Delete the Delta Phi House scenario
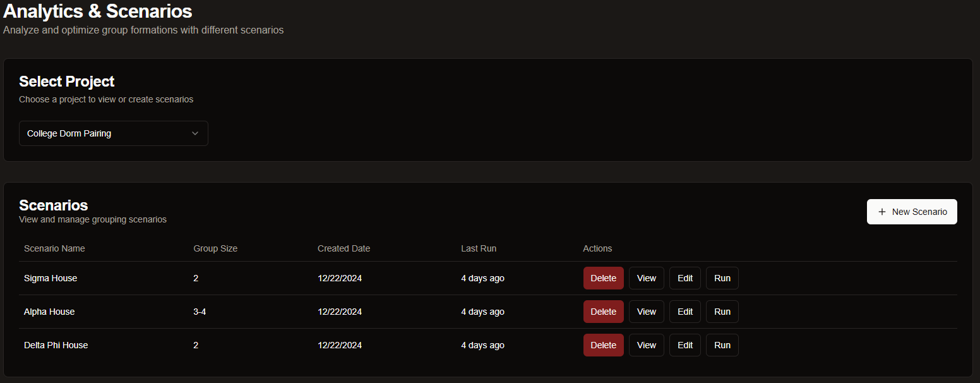Image resolution: width=980 pixels, height=383 pixels. point(603,344)
